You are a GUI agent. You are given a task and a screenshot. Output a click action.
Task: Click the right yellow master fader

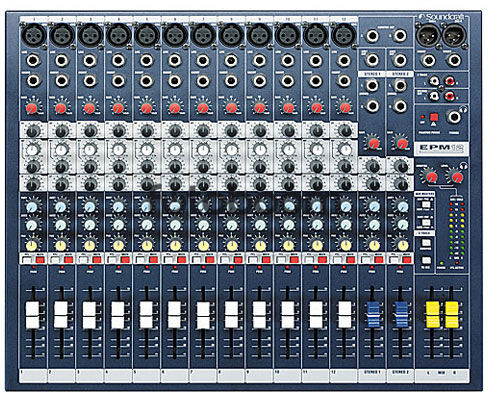452,315
